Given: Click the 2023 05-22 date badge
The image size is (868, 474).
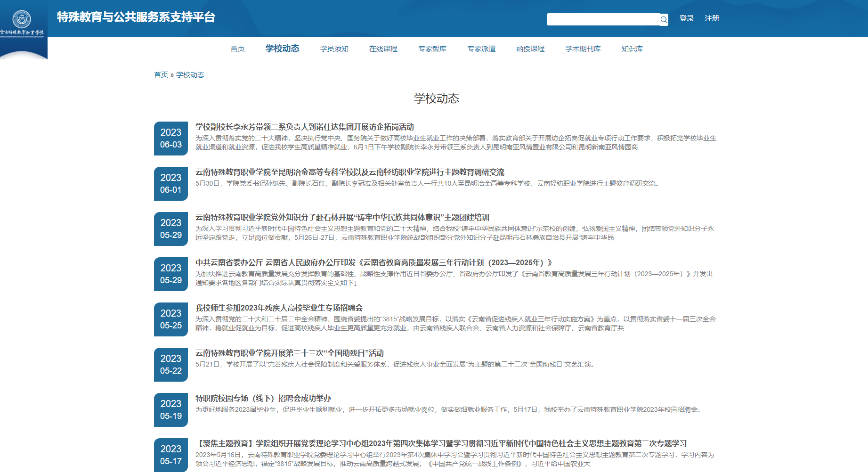Looking at the screenshot, I should tap(170, 365).
